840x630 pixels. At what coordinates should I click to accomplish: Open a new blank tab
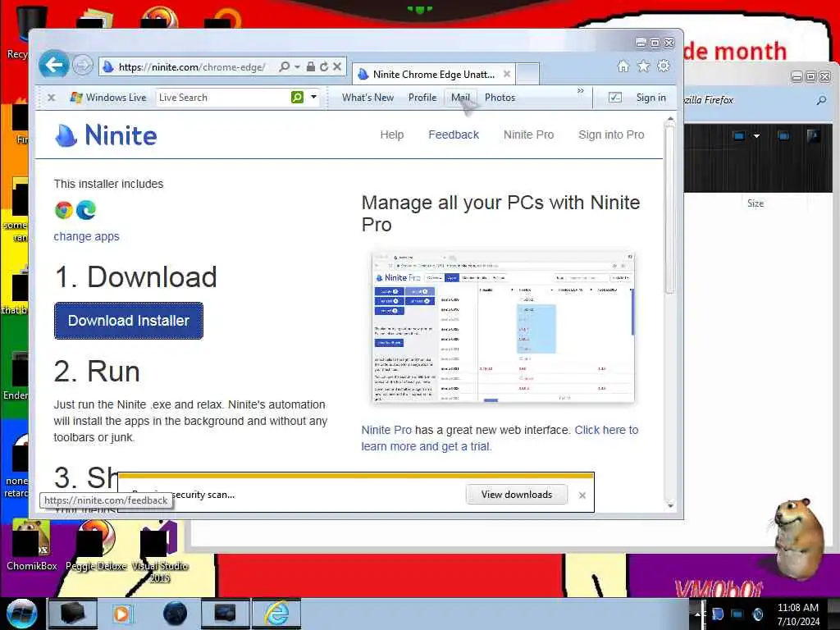pos(527,75)
